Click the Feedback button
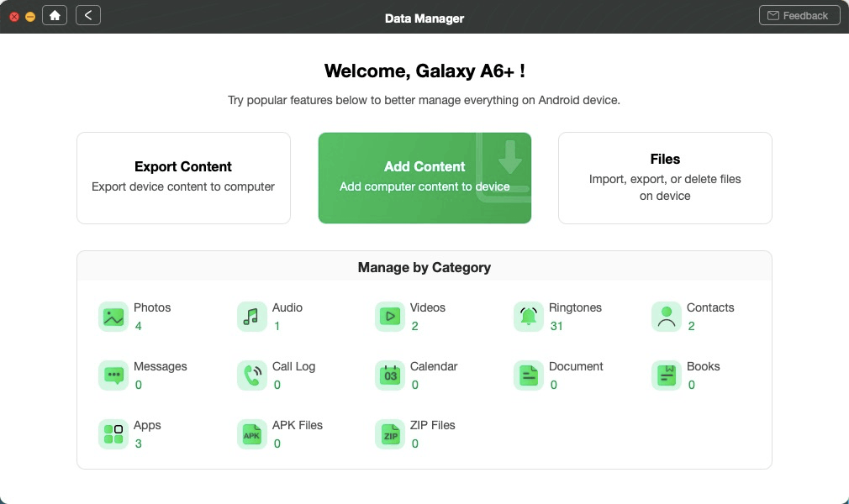The width and height of the screenshot is (849, 504). click(799, 15)
